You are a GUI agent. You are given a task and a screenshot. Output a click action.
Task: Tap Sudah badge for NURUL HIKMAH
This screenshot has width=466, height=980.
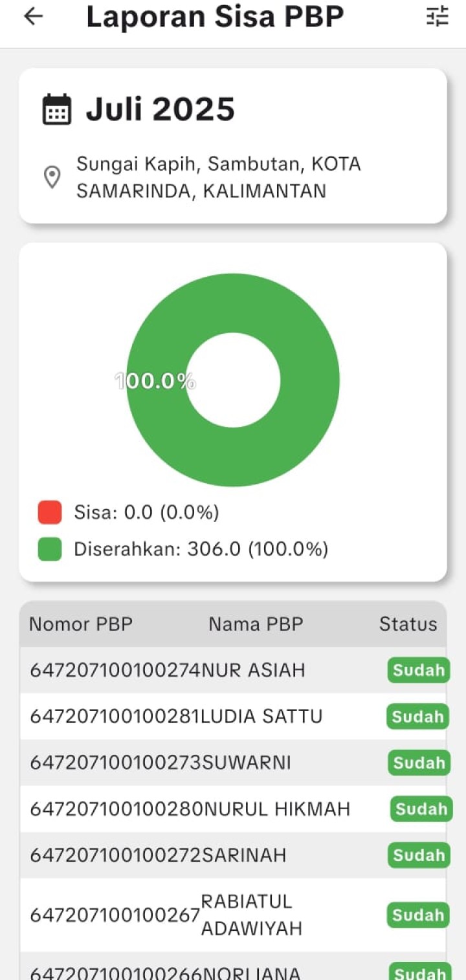(x=421, y=809)
